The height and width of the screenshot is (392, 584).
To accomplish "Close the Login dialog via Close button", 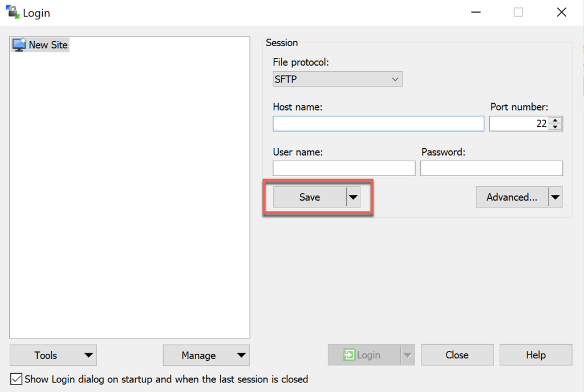I will coord(457,354).
